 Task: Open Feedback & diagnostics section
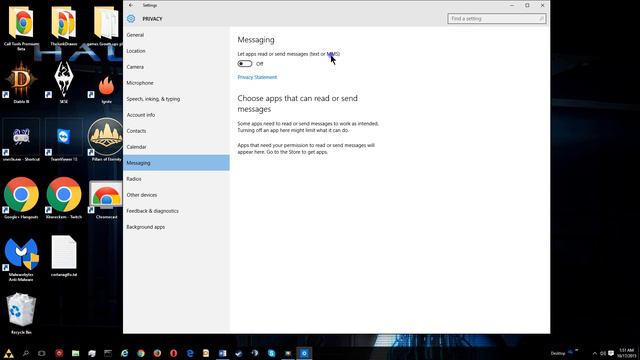[x=176, y=211]
